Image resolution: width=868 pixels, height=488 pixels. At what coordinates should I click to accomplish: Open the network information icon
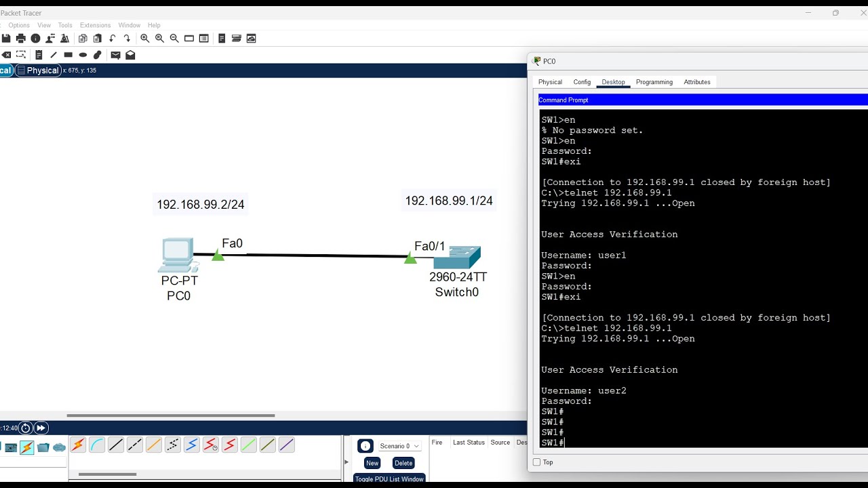coord(36,39)
